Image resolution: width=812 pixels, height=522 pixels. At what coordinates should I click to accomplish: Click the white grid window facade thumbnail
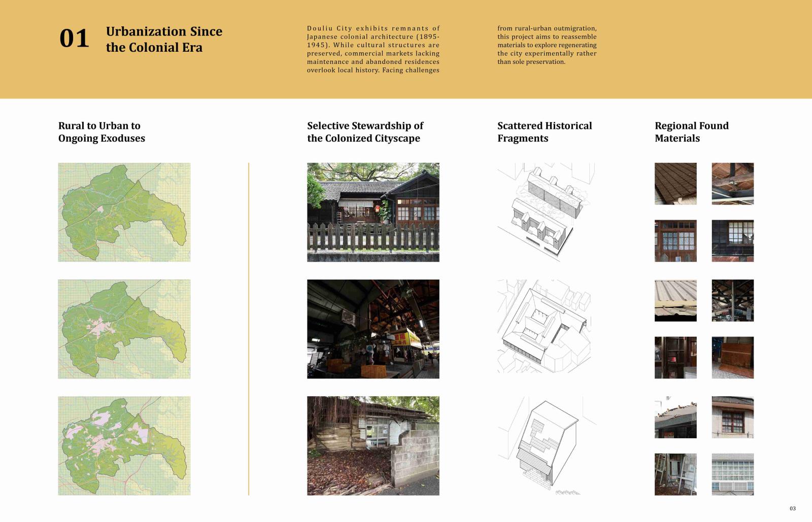click(x=732, y=474)
